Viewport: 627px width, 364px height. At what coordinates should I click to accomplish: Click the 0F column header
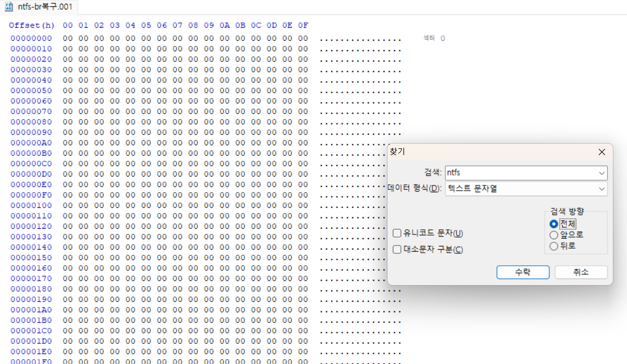303,25
